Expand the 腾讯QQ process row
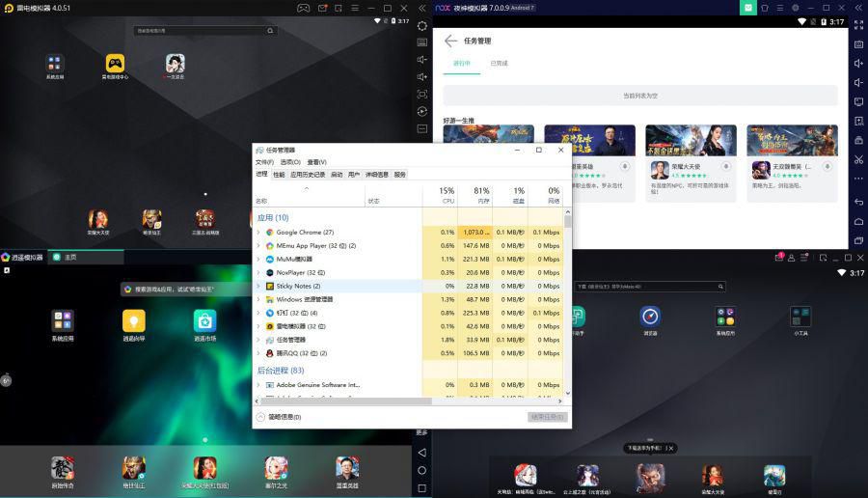The image size is (868, 498). [x=258, y=353]
